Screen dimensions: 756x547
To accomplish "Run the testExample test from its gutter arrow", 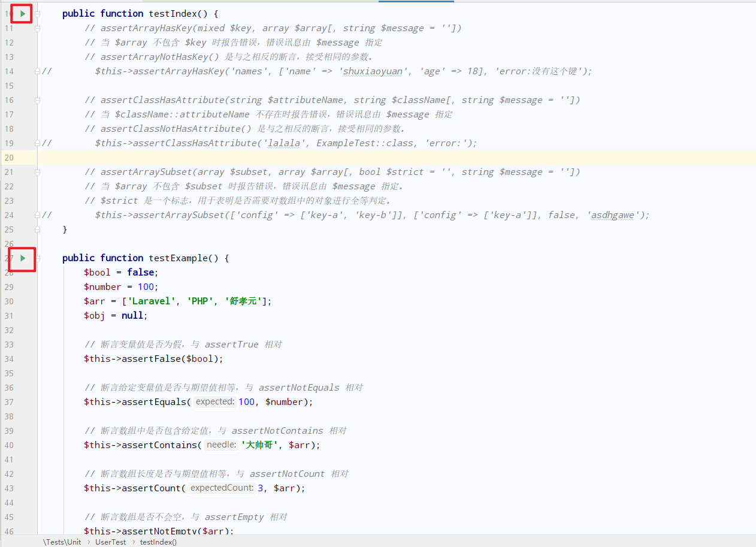I will point(23,258).
